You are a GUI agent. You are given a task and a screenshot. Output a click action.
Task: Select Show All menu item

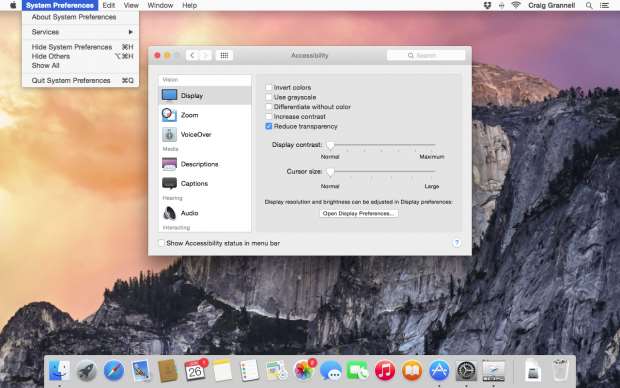(80, 65)
